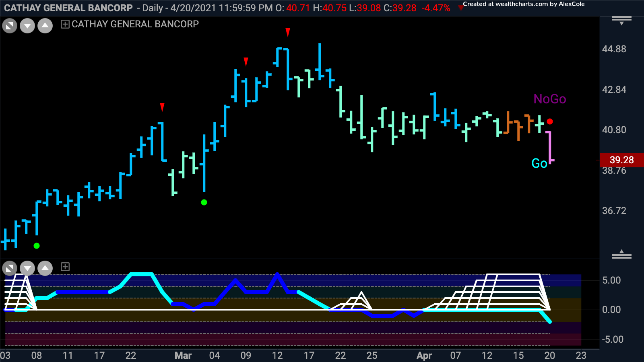Image resolution: width=644 pixels, height=362 pixels.
Task: Click the diagonal resize icon in price panel
Action: pyautogui.click(x=10, y=26)
